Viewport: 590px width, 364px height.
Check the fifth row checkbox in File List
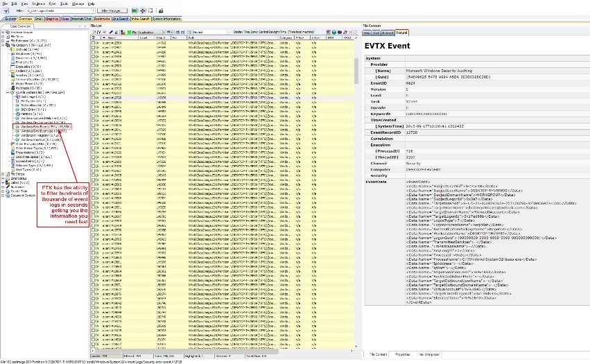(x=93, y=61)
